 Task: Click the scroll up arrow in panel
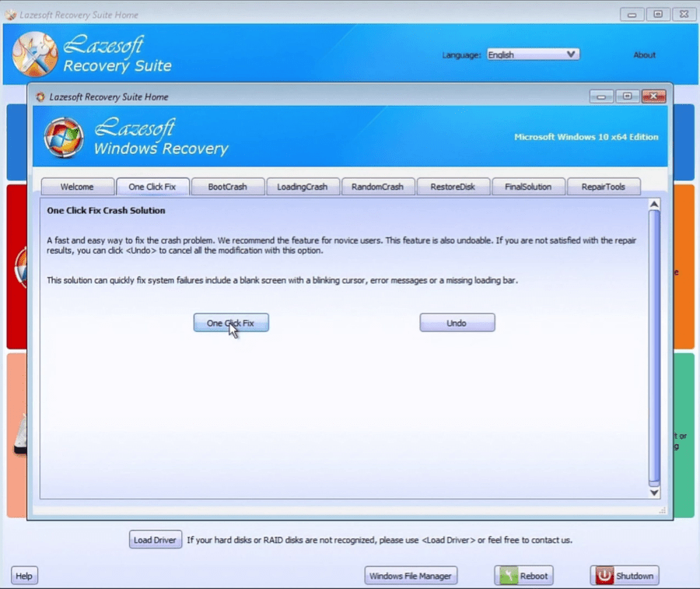654,204
